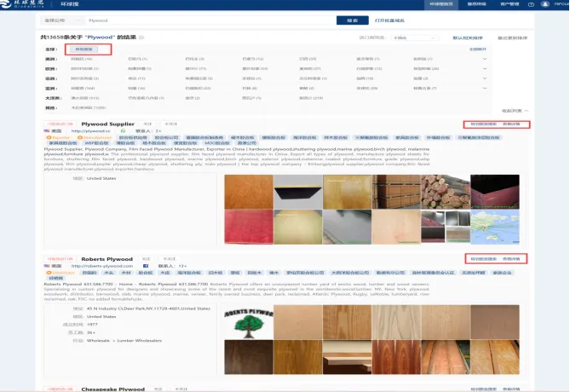Click the US flag in Roberts Plywood card
This screenshot has height=392, width=570.
point(47,266)
